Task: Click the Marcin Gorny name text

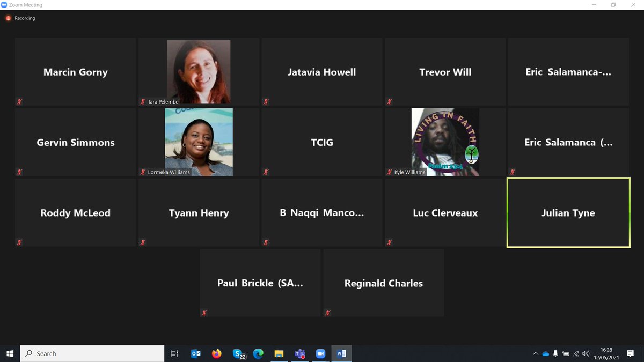Action: coord(76,72)
